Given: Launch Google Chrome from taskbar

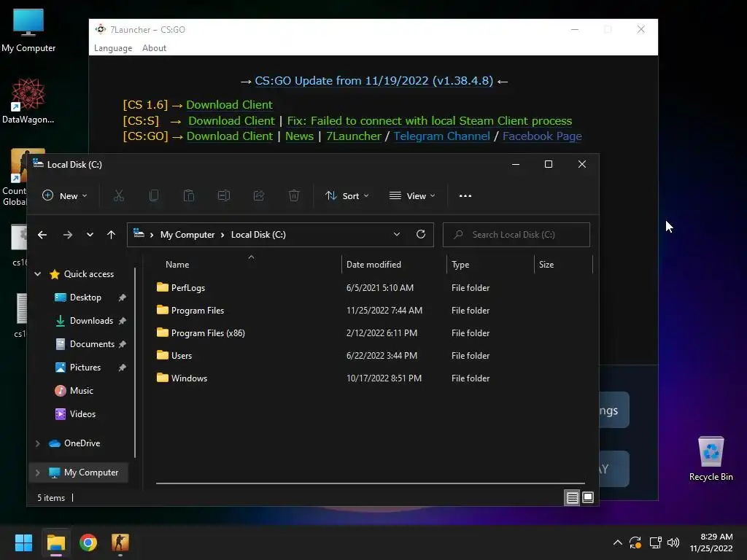Looking at the screenshot, I should pyautogui.click(x=88, y=542).
